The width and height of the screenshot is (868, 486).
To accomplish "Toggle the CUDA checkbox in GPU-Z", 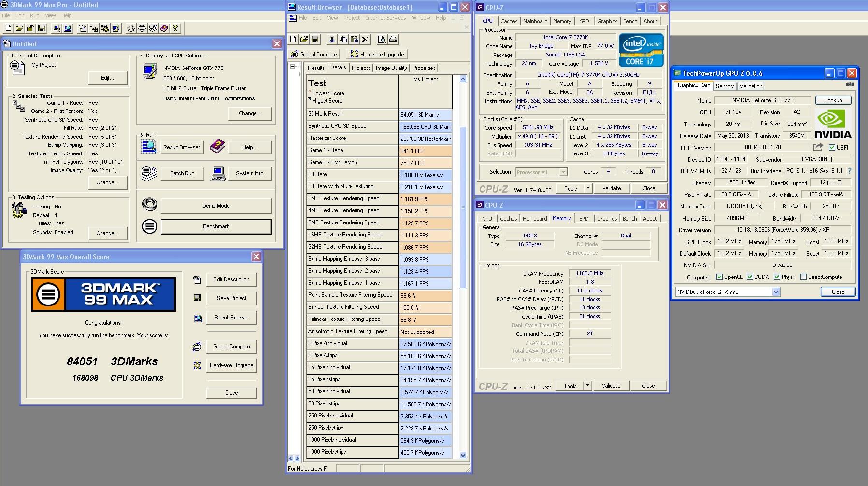I will (x=750, y=277).
